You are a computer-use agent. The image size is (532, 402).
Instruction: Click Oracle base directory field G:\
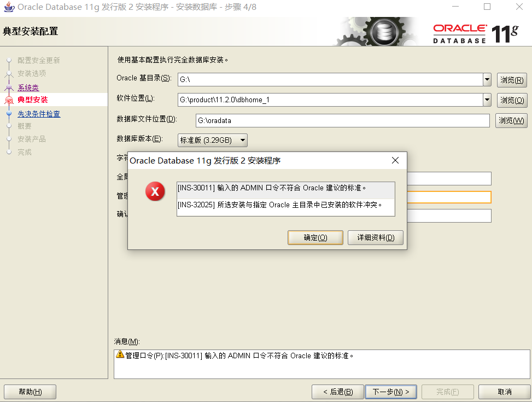pos(330,79)
